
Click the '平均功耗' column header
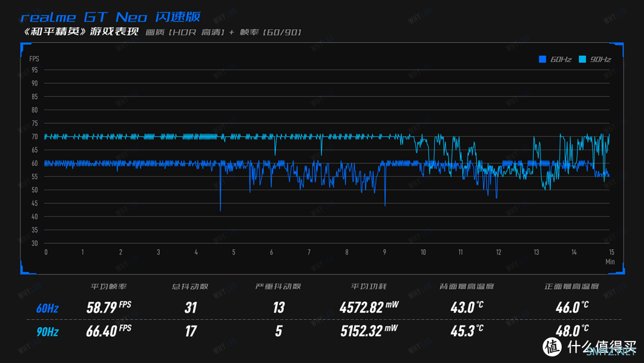(369, 287)
